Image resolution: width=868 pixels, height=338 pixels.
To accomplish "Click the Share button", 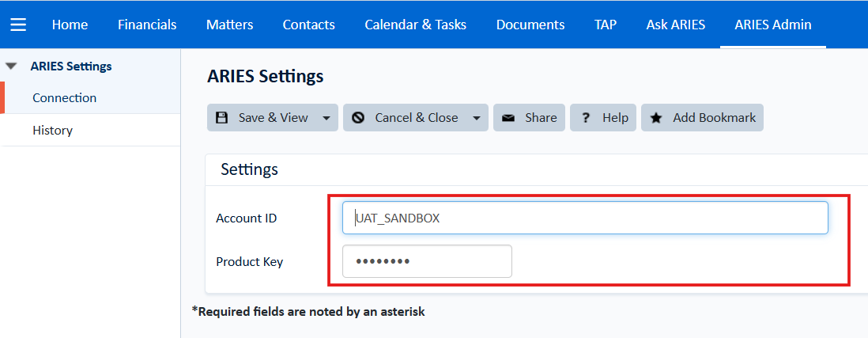I will pos(529,117).
